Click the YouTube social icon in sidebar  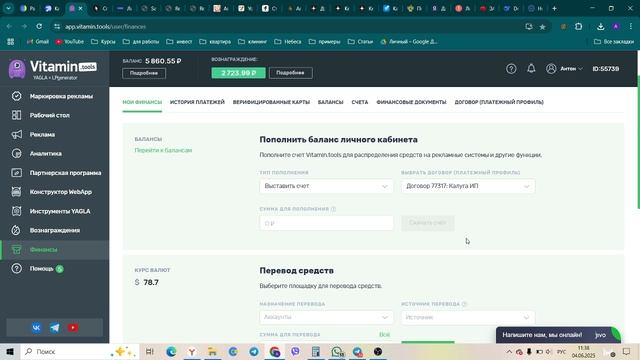[73, 328]
